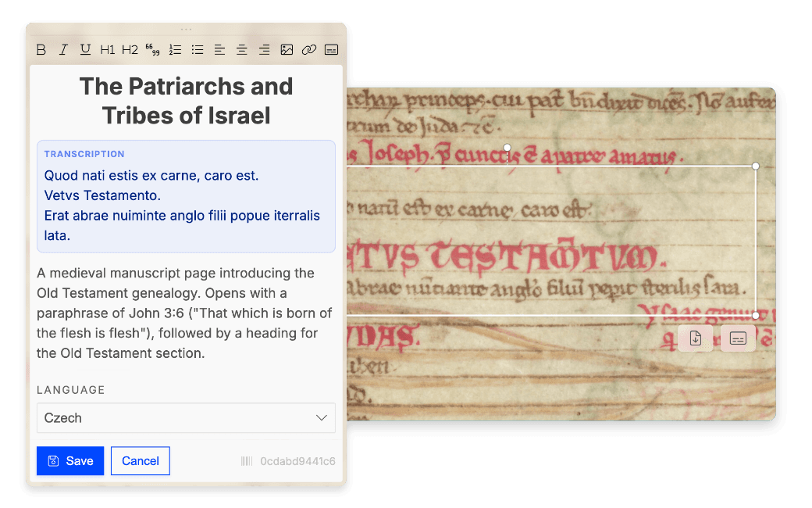Align text to the right
The width and height of the screenshot is (812, 508).
click(264, 49)
